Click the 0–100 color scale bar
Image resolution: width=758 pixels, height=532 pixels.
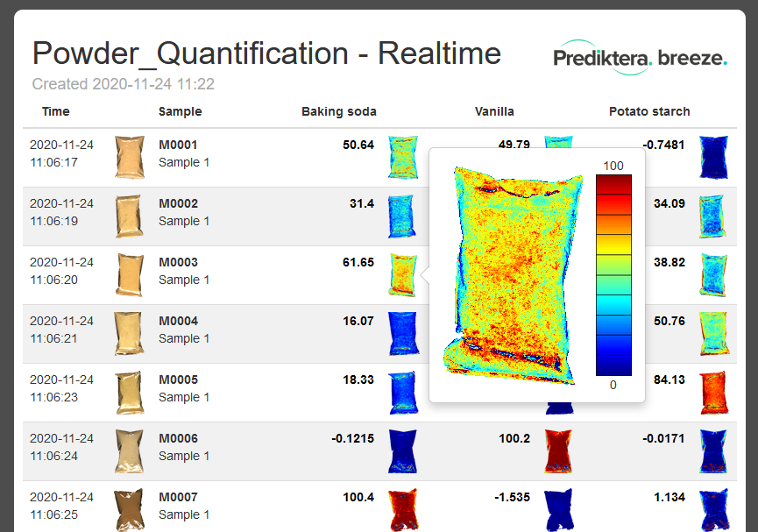pos(613,274)
